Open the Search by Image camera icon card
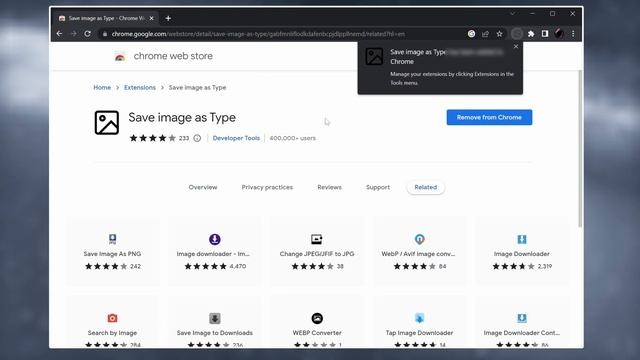Image resolution: width=640 pixels, height=360 pixels. 113,322
